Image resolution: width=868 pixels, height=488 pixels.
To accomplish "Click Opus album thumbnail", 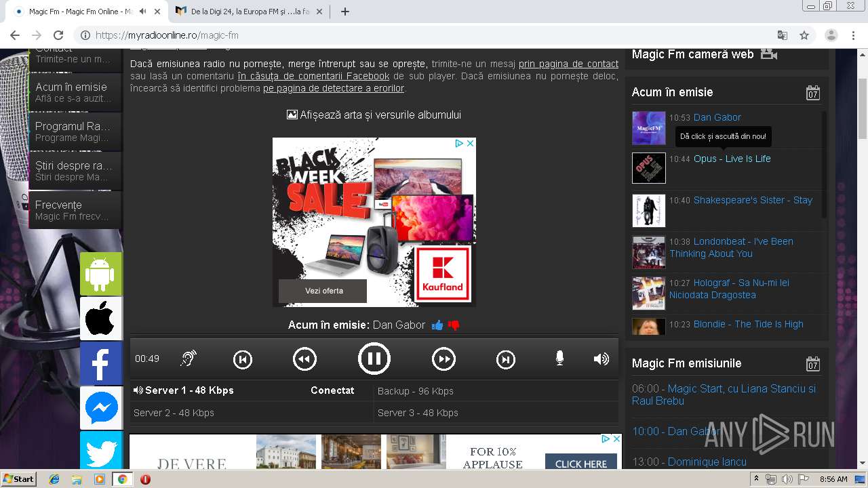I will 649,168.
